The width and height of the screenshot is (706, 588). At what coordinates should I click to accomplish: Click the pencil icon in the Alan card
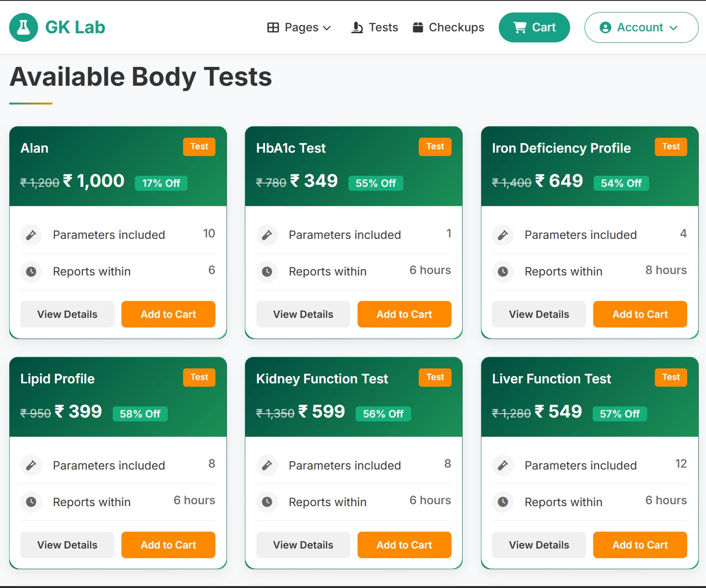(x=31, y=235)
